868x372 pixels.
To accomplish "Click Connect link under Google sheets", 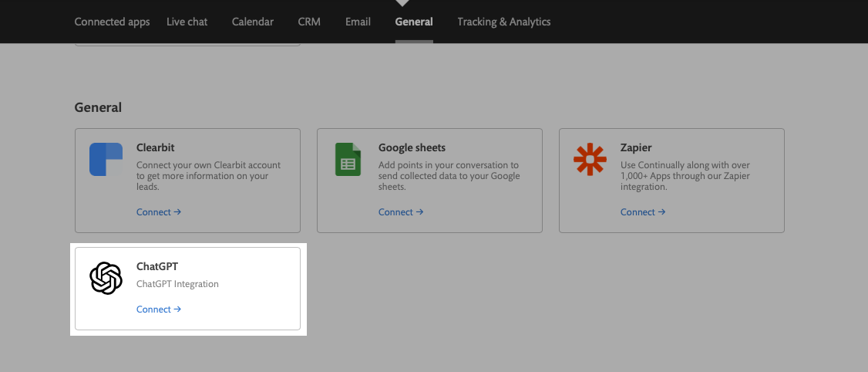I will pos(401,211).
